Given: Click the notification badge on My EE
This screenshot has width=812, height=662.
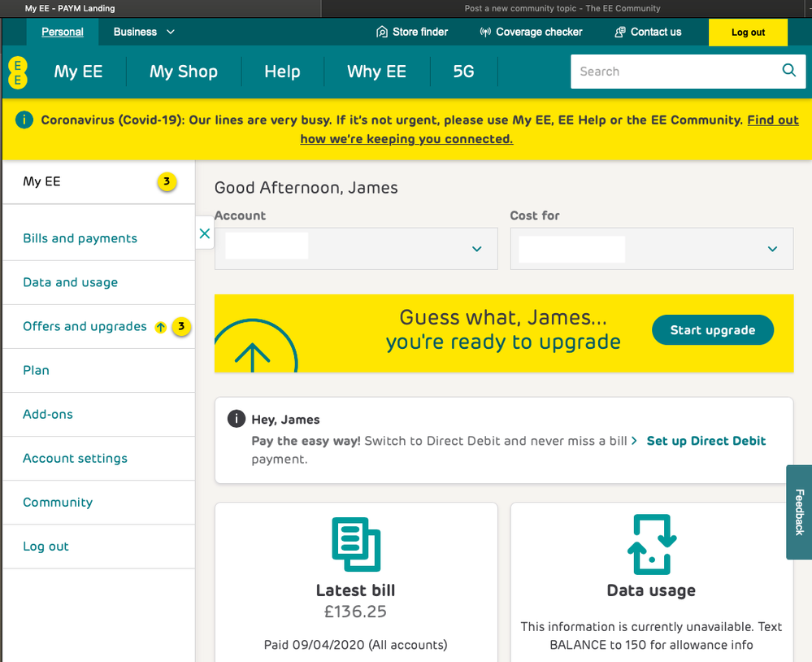Looking at the screenshot, I should pyautogui.click(x=167, y=181).
